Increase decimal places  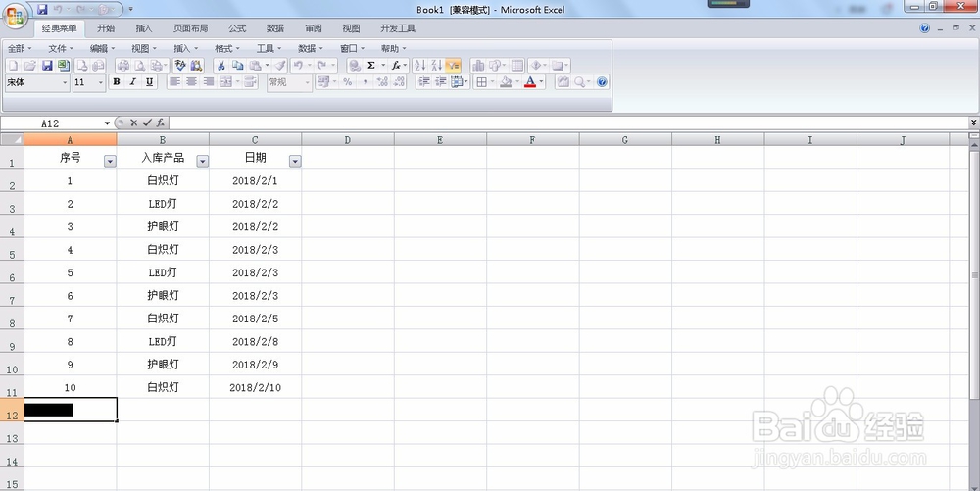[x=382, y=82]
